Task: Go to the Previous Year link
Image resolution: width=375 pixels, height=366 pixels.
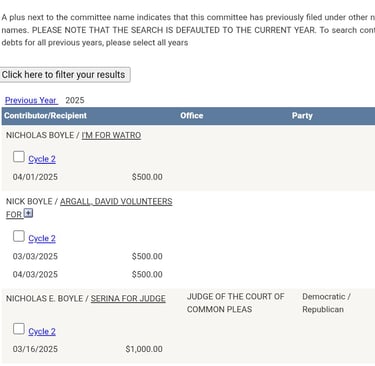Action: [31, 100]
